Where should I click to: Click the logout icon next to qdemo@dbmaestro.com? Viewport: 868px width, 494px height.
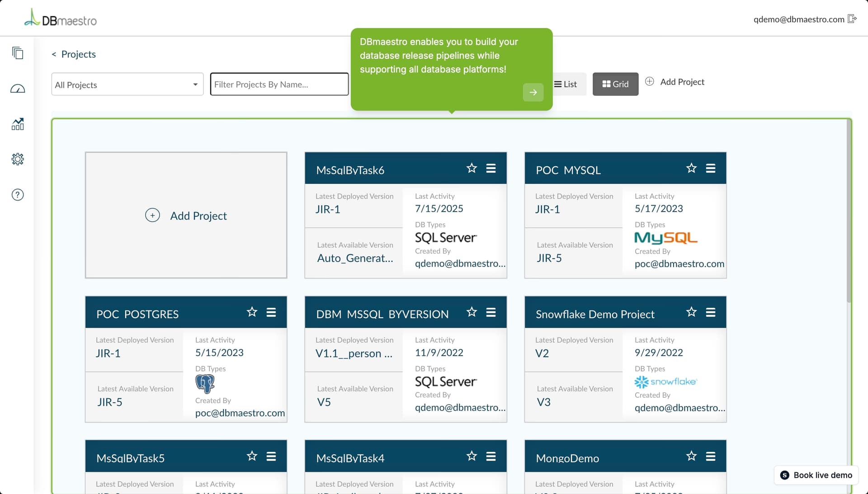[x=853, y=19]
